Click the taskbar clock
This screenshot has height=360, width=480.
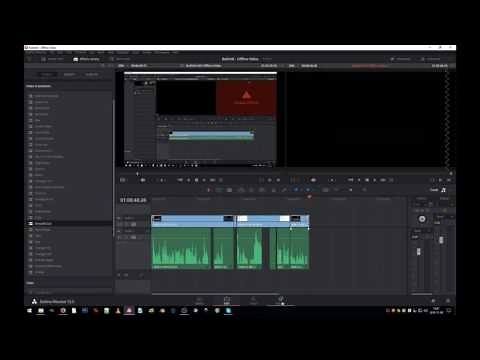(x=436, y=311)
